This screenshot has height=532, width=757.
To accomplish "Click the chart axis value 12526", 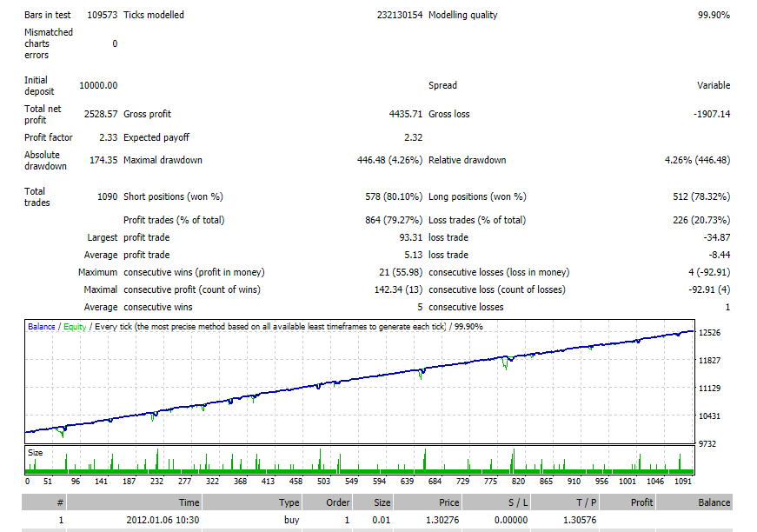I will pyautogui.click(x=710, y=333).
